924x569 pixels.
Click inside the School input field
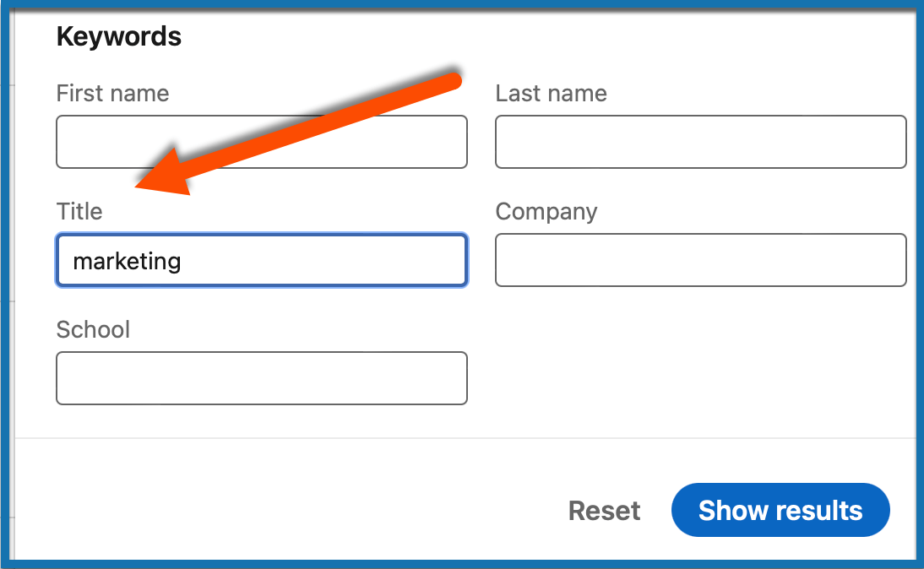tap(261, 378)
